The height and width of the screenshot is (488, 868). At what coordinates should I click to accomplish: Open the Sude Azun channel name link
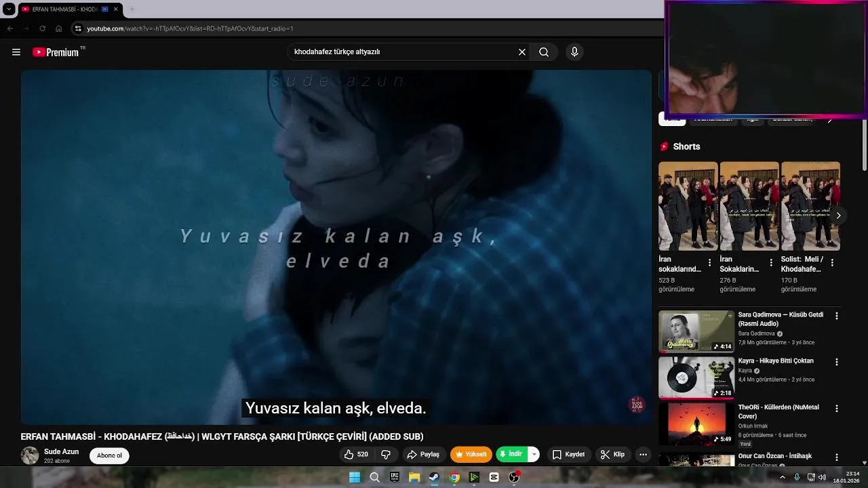click(61, 451)
